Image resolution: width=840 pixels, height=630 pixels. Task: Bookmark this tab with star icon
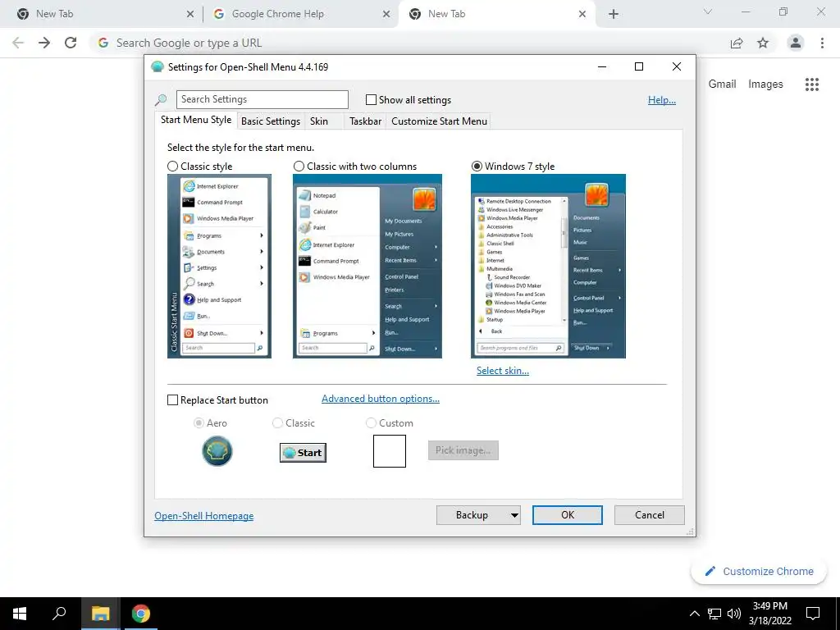click(x=763, y=43)
